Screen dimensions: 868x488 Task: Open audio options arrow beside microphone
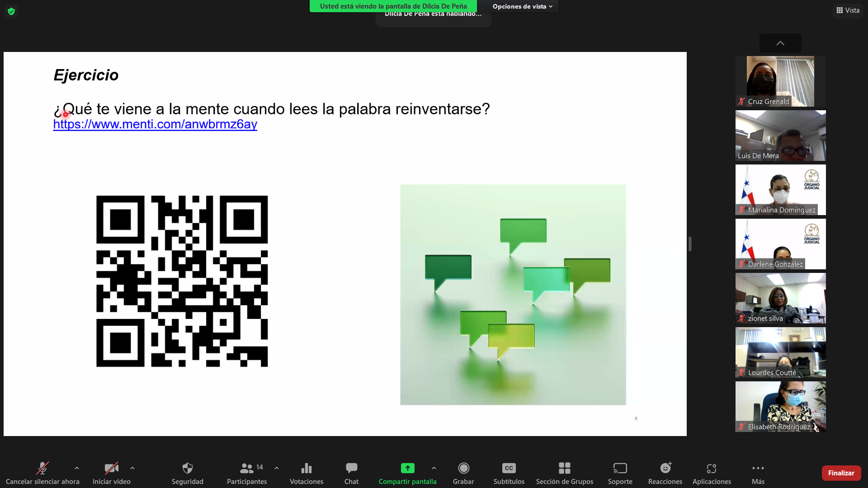click(77, 468)
